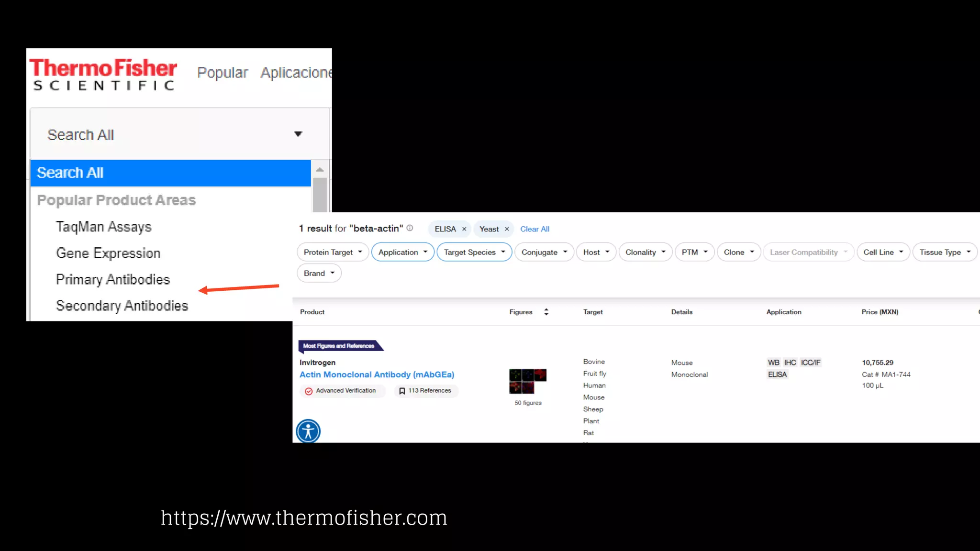
Task: Sort results by Figures column arrows
Action: pyautogui.click(x=546, y=312)
